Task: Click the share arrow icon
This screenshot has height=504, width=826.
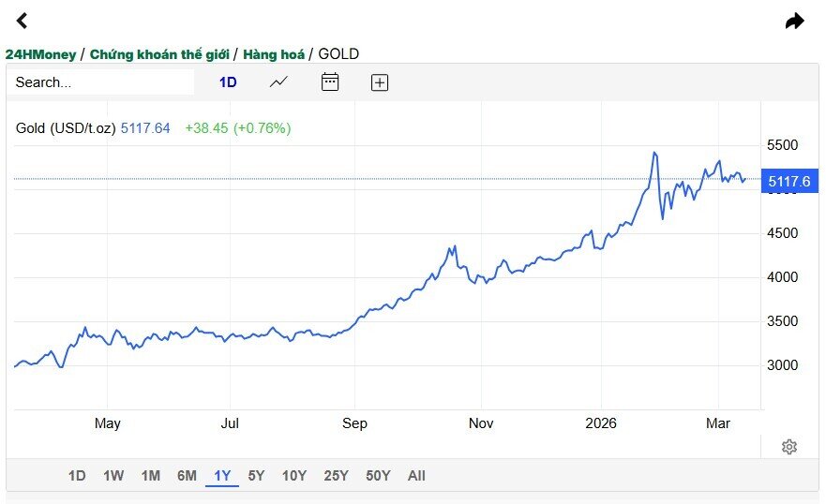Action: coord(794,21)
